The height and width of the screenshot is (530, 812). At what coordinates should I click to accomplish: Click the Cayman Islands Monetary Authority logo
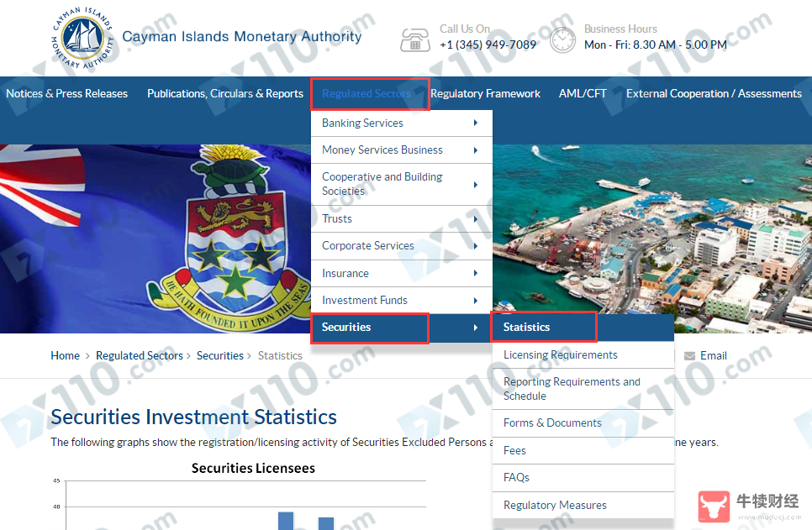point(83,39)
